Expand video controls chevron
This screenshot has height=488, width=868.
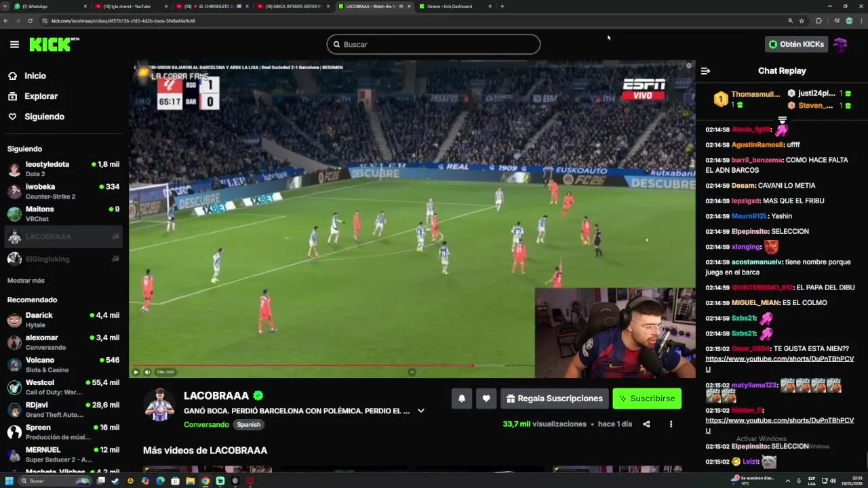pyautogui.click(x=412, y=371)
